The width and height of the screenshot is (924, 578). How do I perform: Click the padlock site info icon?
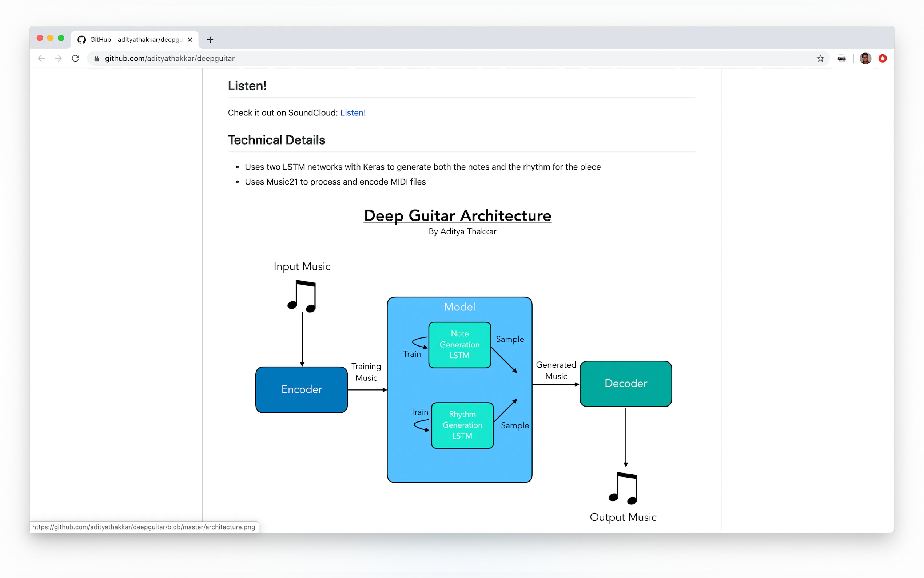(x=97, y=58)
